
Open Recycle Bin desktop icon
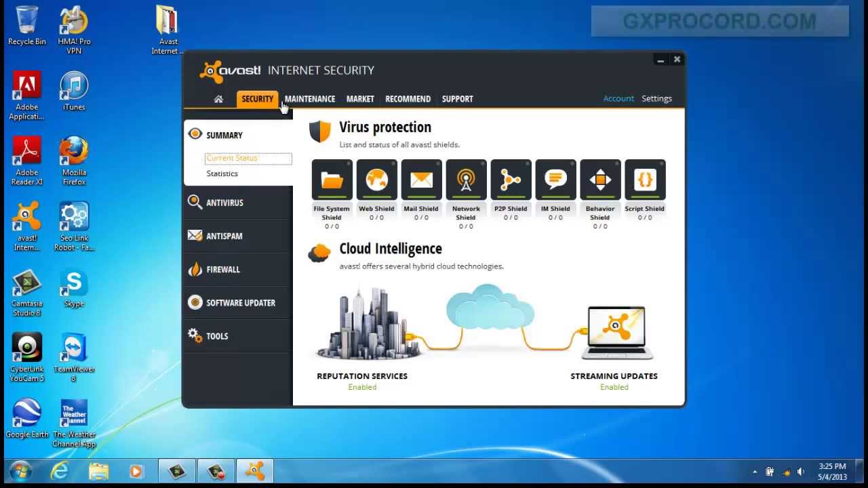(x=27, y=26)
